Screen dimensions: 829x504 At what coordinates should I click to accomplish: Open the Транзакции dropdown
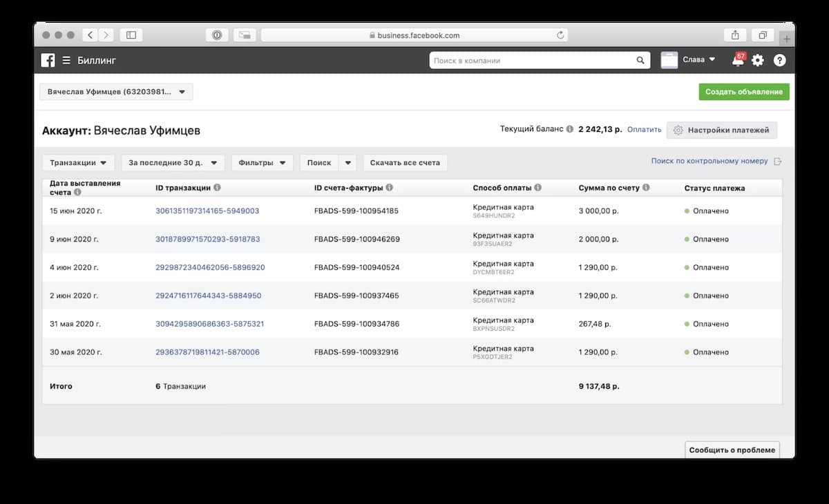click(78, 163)
